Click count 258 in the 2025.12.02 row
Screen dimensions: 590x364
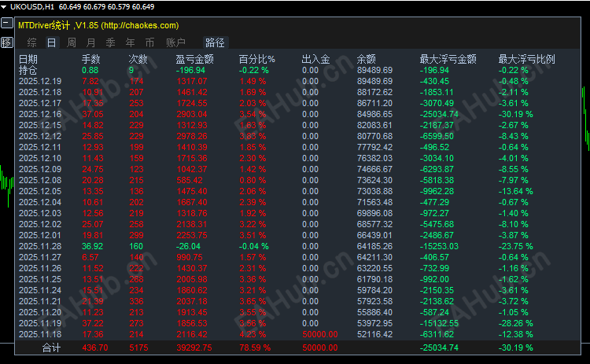(136, 224)
